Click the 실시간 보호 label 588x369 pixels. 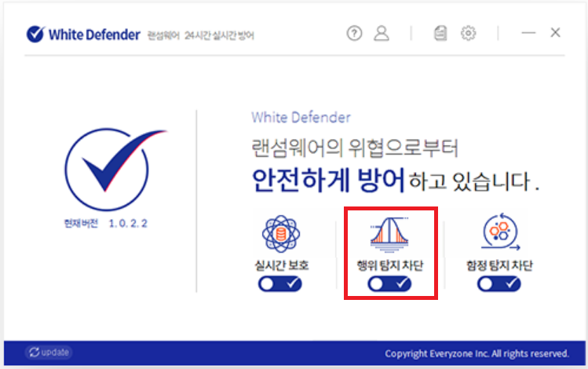282,265
